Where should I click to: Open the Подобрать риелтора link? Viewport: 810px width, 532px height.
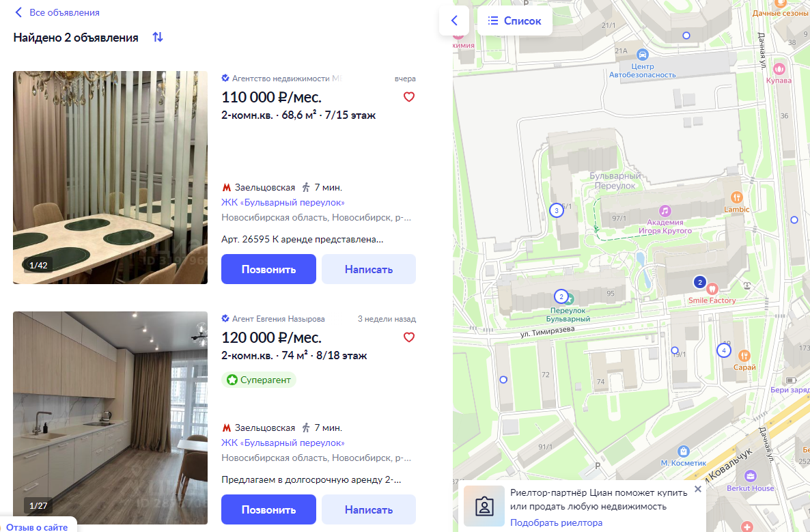(556, 522)
